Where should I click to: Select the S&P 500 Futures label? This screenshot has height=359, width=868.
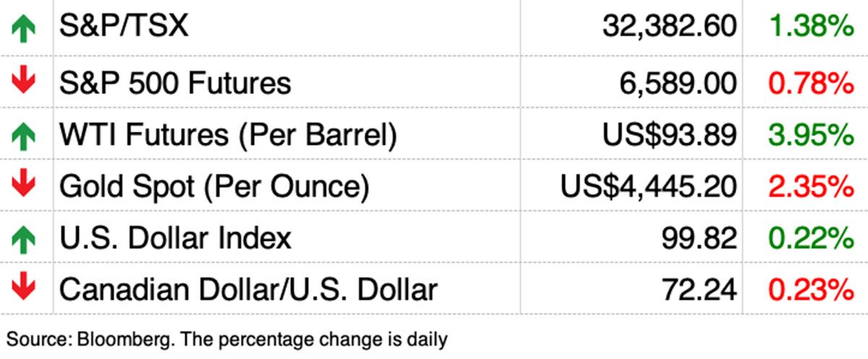[x=175, y=83]
